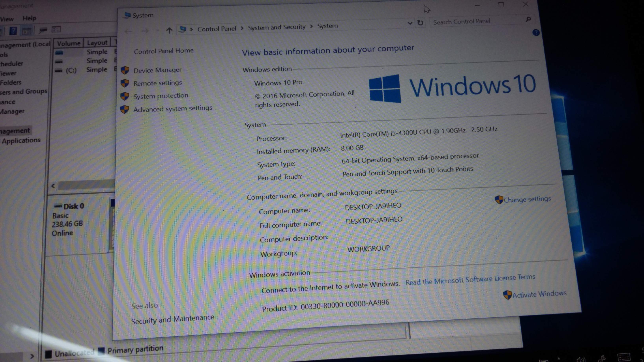Click the tree pane scroll right arrow
This screenshot has width=644, height=362.
32,356
